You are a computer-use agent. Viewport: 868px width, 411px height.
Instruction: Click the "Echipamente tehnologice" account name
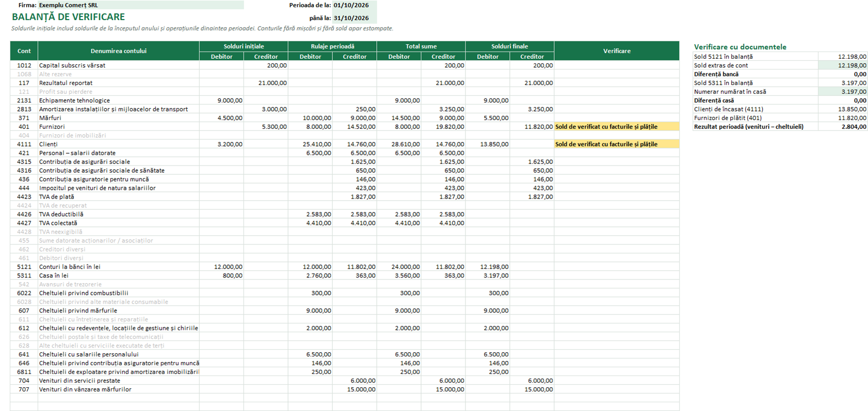(x=74, y=101)
